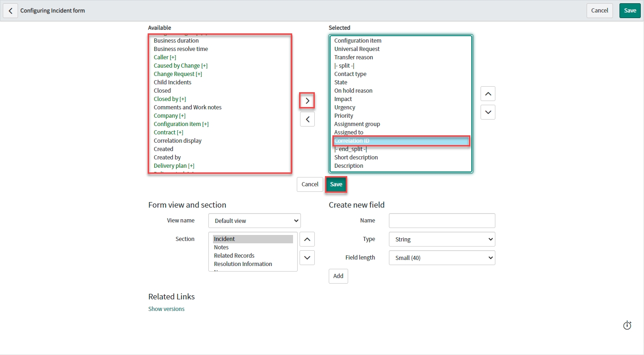
Task: Click the back arrow in the header
Action: click(x=10, y=11)
